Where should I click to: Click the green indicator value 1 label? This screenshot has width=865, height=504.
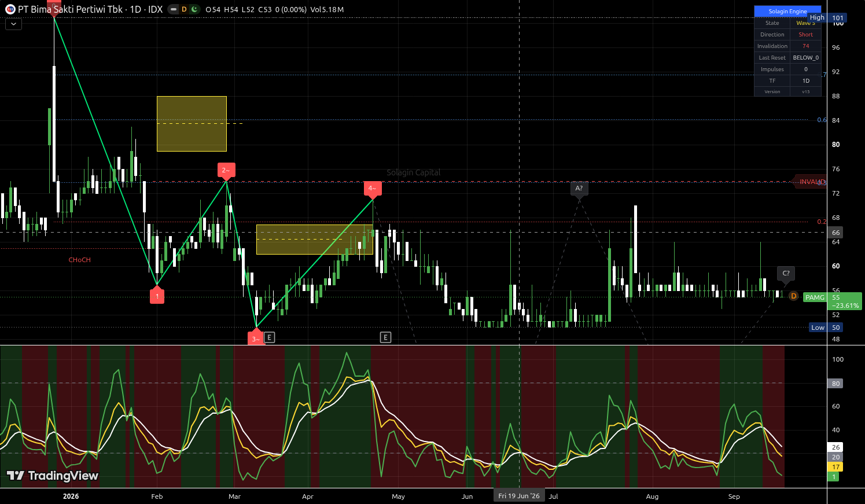click(x=833, y=477)
